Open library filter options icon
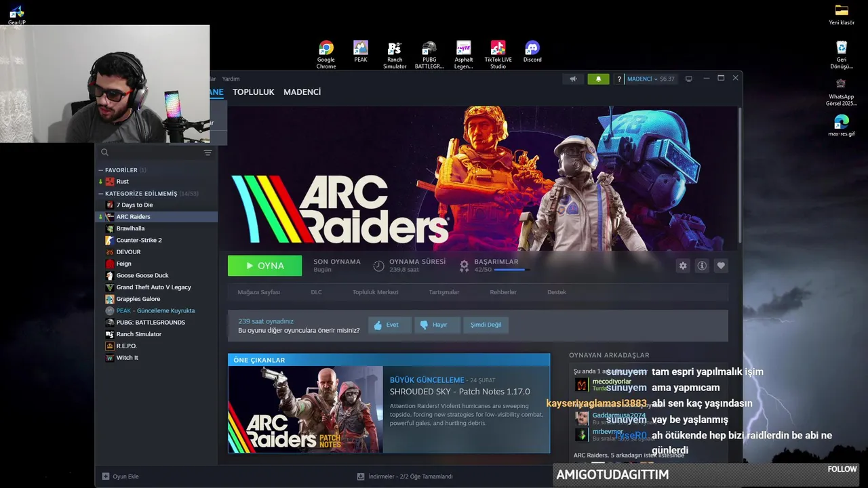 [x=208, y=152]
